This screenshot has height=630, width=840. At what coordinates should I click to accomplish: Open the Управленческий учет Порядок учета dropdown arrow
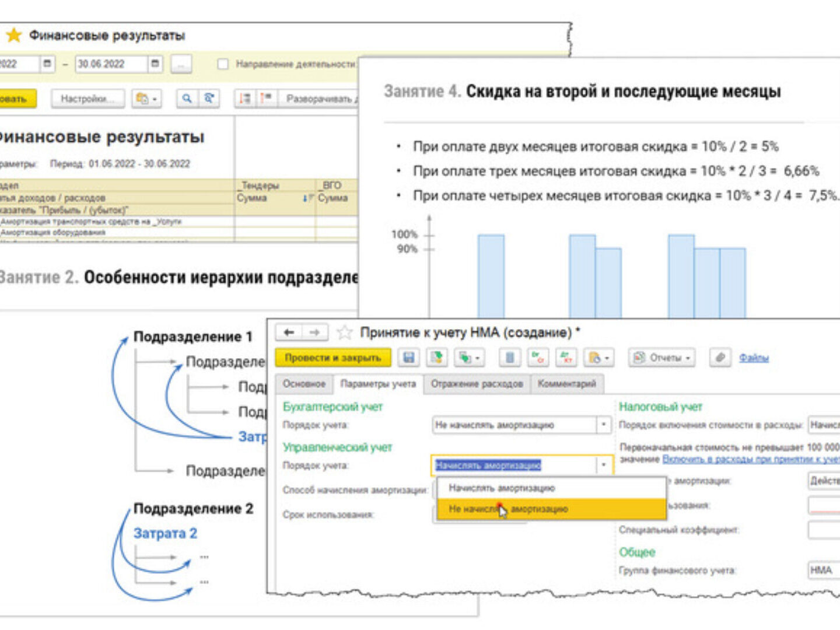pyautogui.click(x=604, y=465)
